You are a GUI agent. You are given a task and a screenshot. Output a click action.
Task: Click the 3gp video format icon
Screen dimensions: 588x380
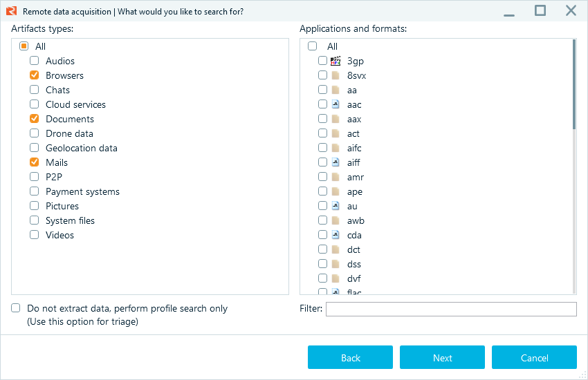point(336,61)
